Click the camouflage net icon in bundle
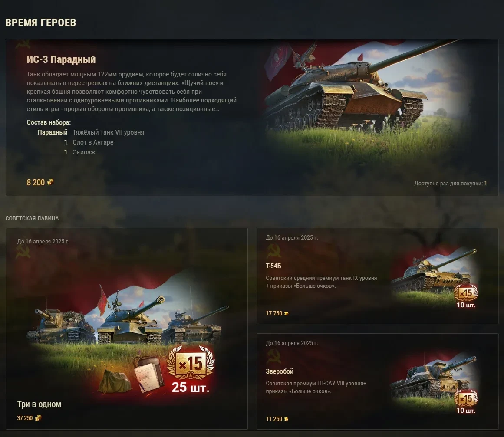Viewport: 504px width, 437px height. 115,381
